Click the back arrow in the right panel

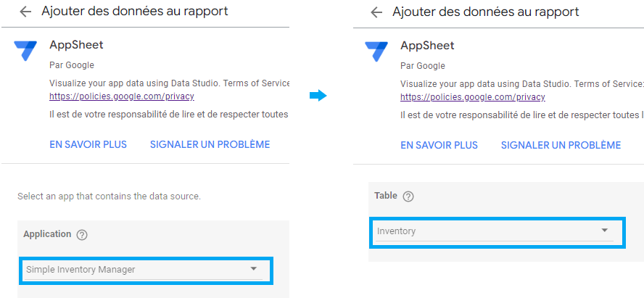click(x=376, y=12)
